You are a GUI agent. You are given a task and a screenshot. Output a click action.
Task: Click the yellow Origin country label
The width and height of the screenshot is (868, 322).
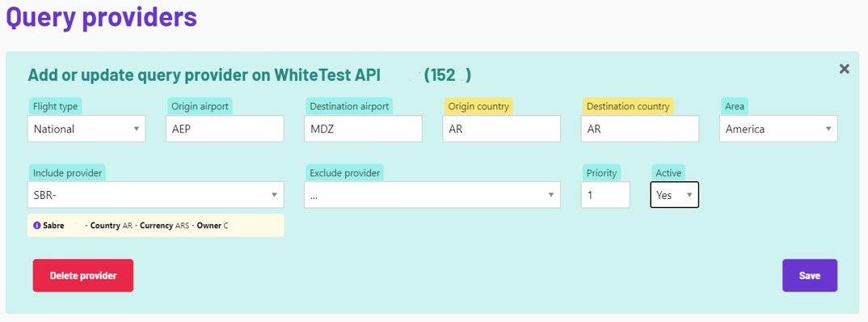[478, 107]
